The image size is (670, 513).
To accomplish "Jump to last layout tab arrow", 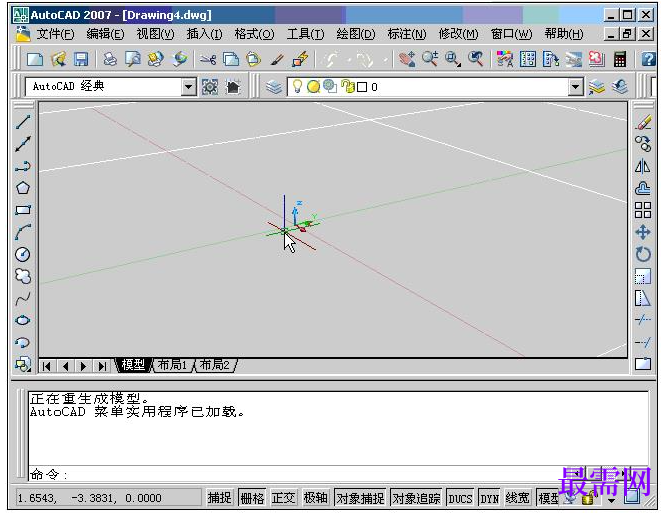I will pos(102,366).
